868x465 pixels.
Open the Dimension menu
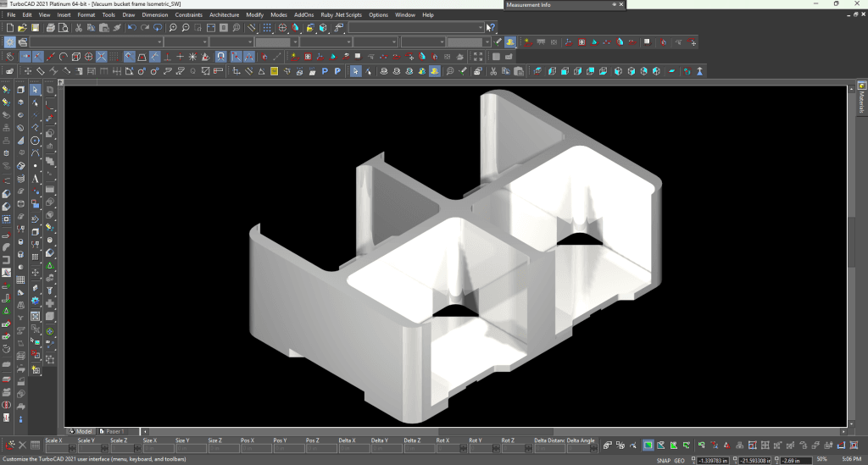(155, 15)
